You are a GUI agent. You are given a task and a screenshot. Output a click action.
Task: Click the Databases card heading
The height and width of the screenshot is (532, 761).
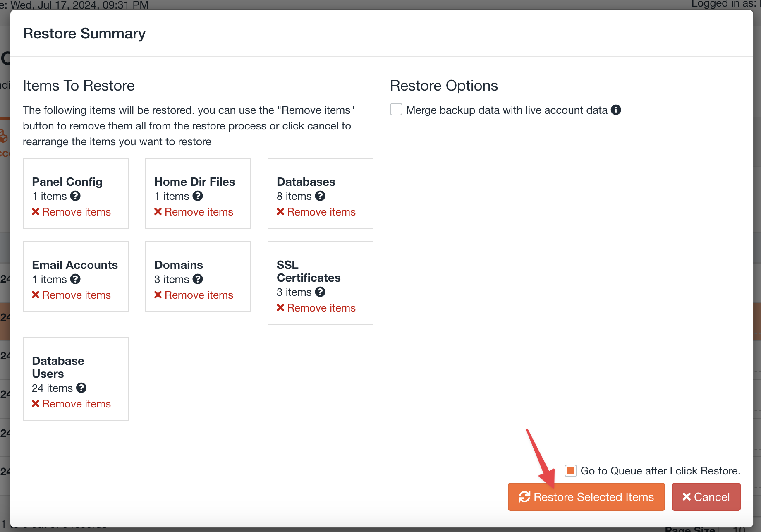(306, 182)
